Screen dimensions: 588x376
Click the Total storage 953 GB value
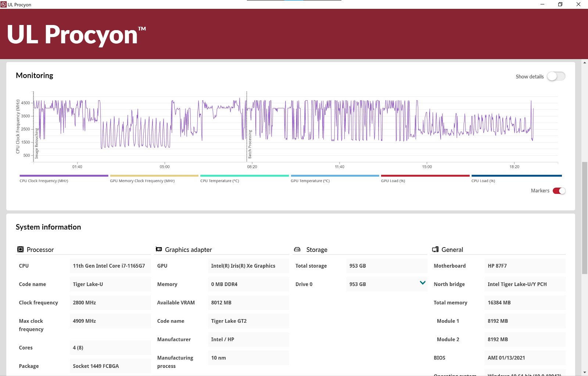(x=387, y=266)
